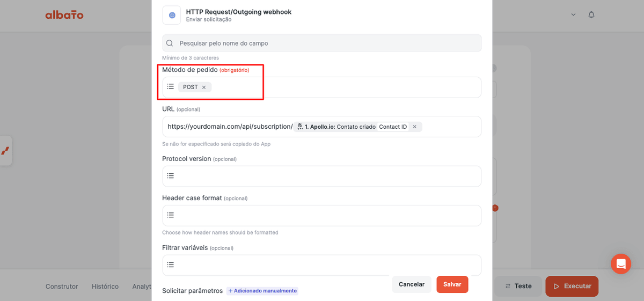Open the Filtrar variáveis dropdown

[x=321, y=265]
